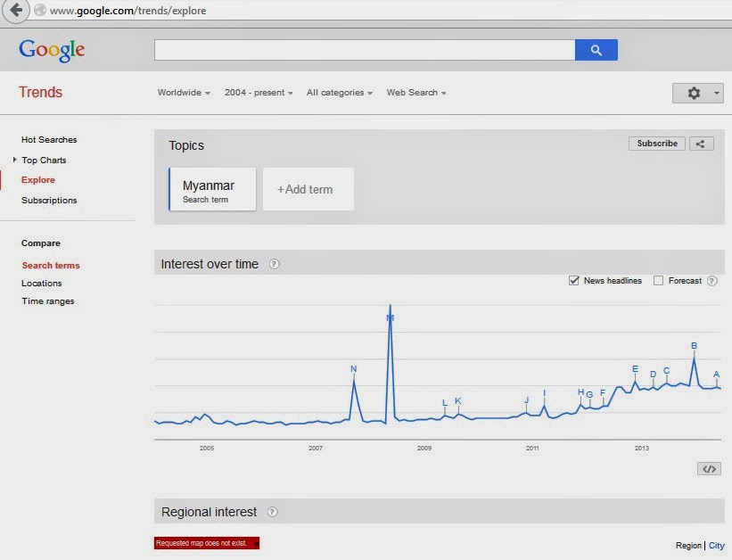732x560 pixels.
Task: Click the embed code icon below chart
Action: (709, 469)
